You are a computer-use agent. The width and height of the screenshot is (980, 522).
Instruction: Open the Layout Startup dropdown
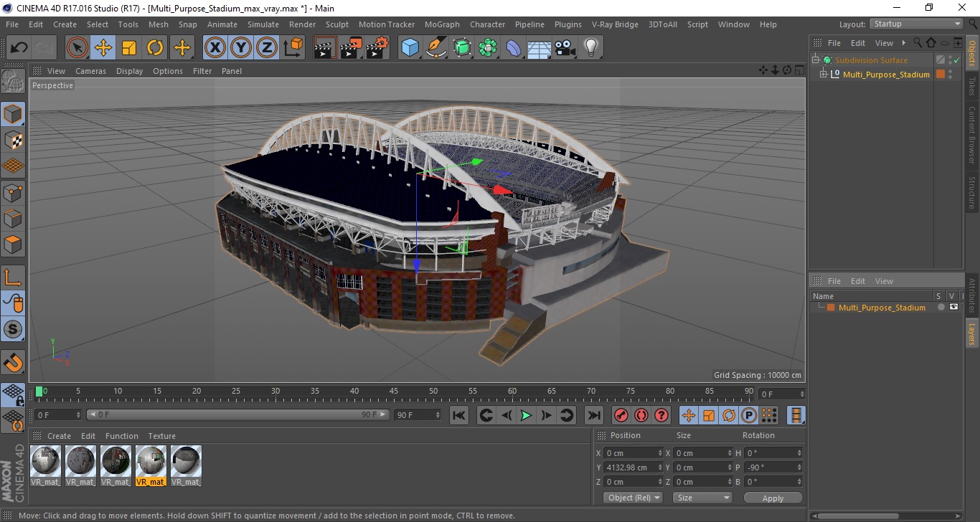point(916,24)
